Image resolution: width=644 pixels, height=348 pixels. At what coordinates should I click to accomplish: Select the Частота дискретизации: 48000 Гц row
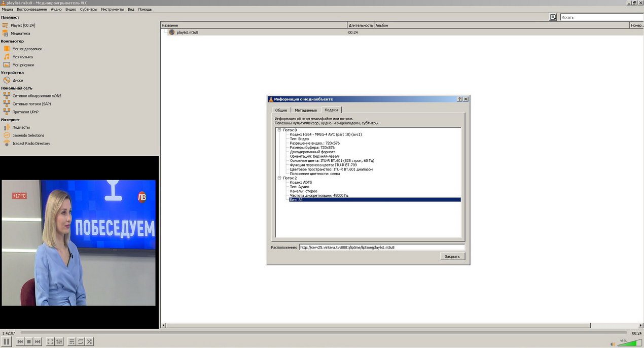click(x=319, y=195)
